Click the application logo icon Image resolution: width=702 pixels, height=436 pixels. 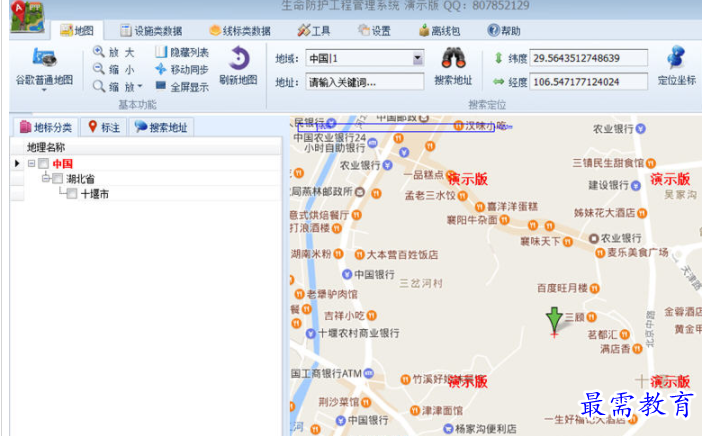[x=28, y=17]
